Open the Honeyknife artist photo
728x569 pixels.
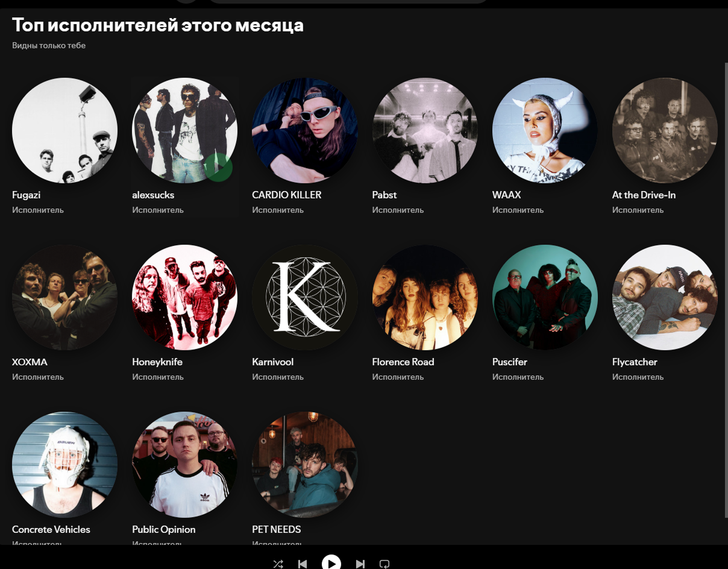tap(184, 297)
